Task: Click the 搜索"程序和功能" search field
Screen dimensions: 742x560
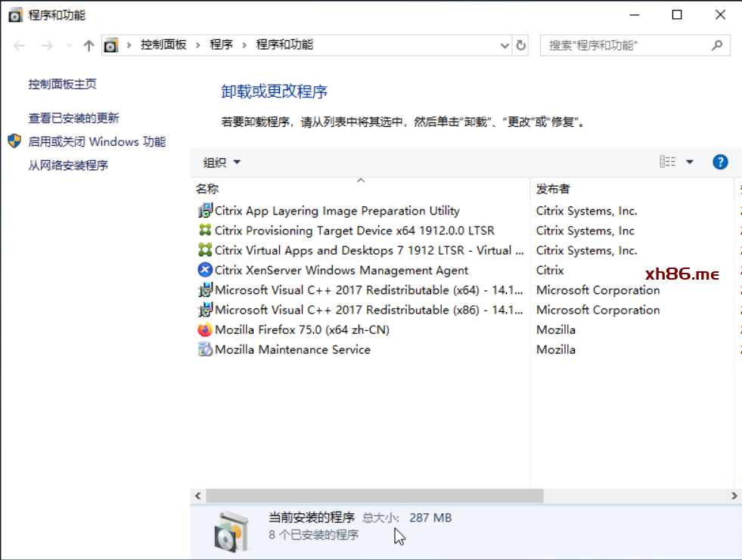Action: (624, 45)
